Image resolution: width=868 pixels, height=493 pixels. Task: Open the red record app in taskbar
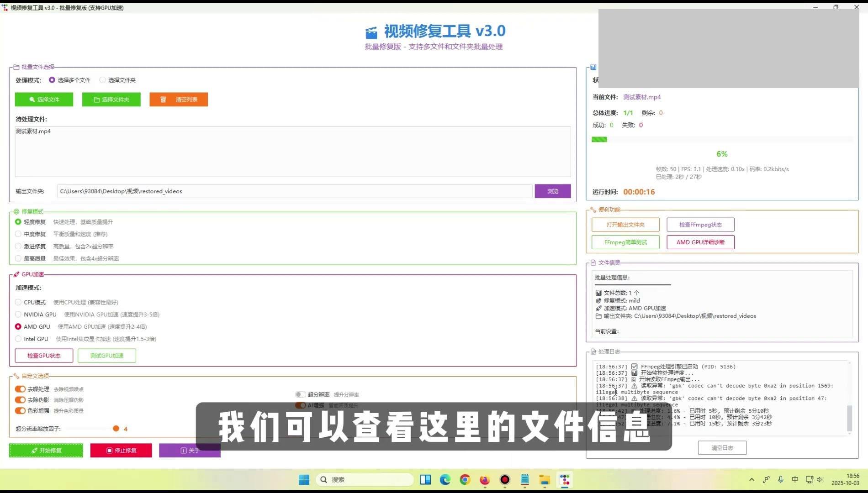pos(505,479)
